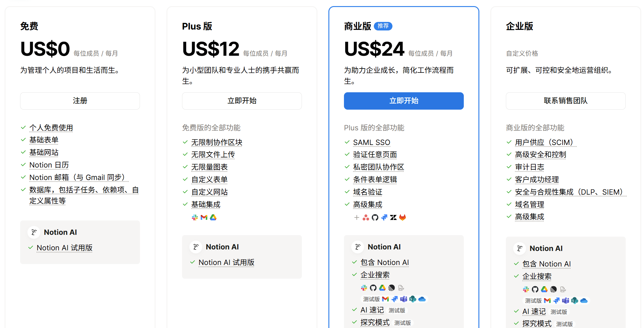Screen dimensions: 644x328
Task: Open the SAML SSO feature link
Action: pos(371,143)
